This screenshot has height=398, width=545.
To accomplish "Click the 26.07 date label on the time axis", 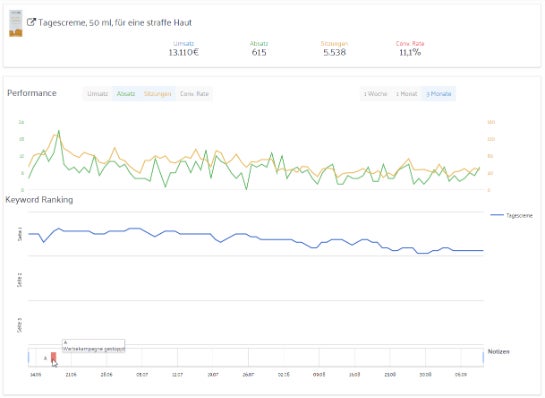I will (248, 375).
